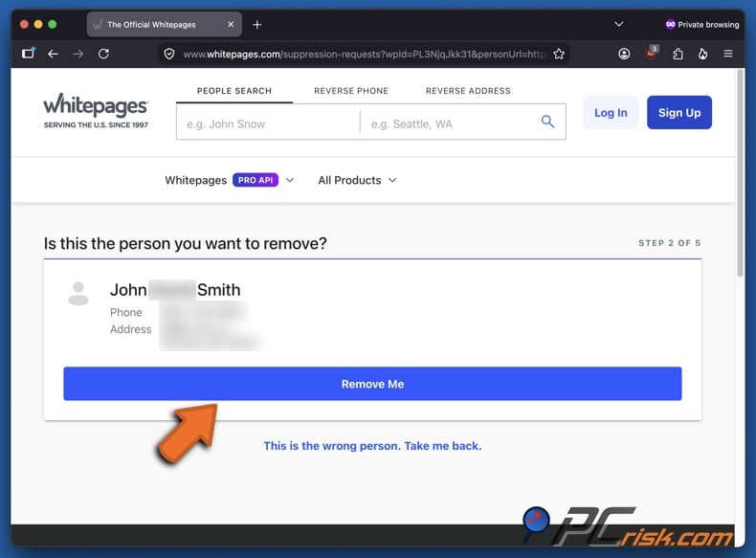The image size is (756, 558).
Task: Click the search magnifier icon
Action: tap(547, 121)
